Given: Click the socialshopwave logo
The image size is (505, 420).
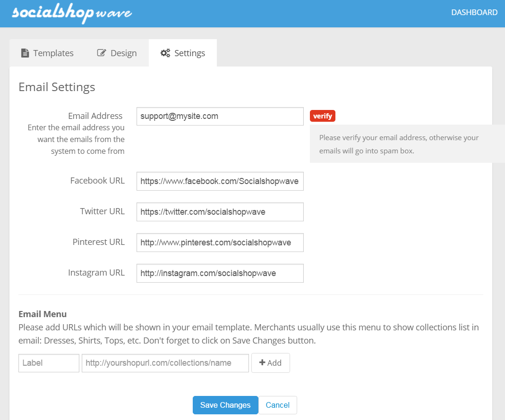Looking at the screenshot, I should (x=72, y=13).
